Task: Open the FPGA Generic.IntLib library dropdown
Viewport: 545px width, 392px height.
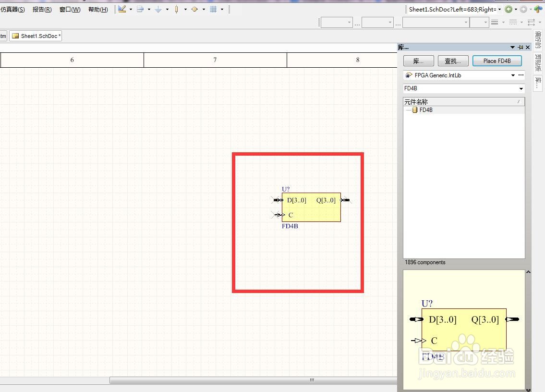Action: [x=513, y=75]
